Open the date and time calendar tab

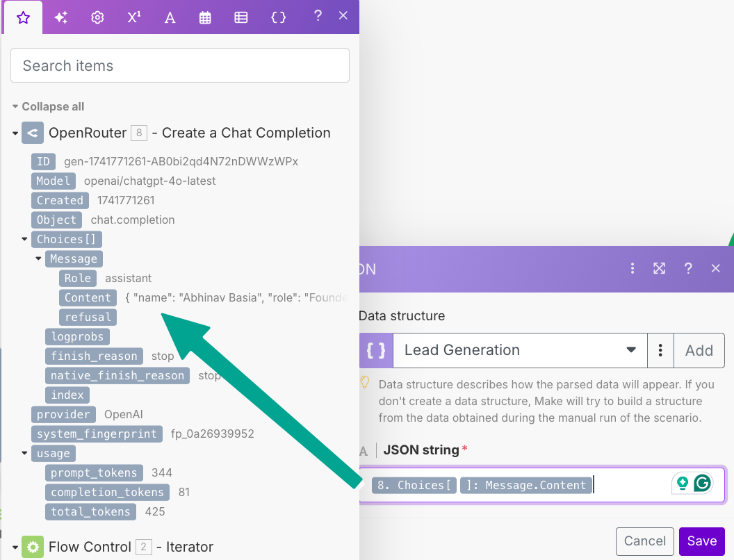pyautogui.click(x=205, y=18)
